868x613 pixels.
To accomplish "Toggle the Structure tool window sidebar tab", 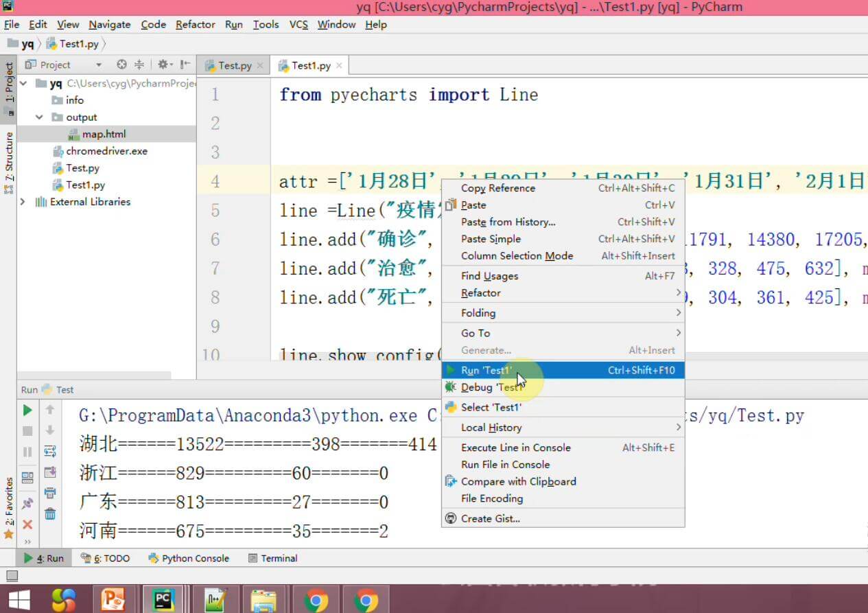I will point(9,157).
